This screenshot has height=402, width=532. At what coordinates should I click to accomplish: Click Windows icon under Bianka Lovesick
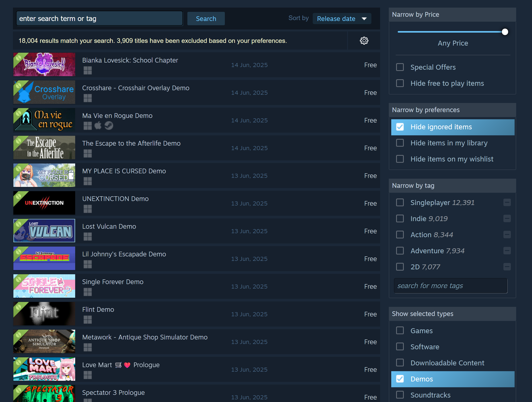pyautogui.click(x=87, y=70)
